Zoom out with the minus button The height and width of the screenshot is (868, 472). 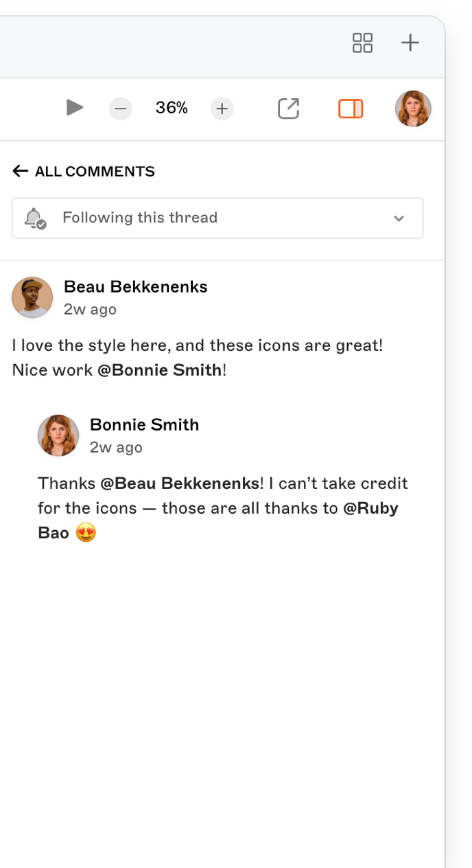coord(120,108)
